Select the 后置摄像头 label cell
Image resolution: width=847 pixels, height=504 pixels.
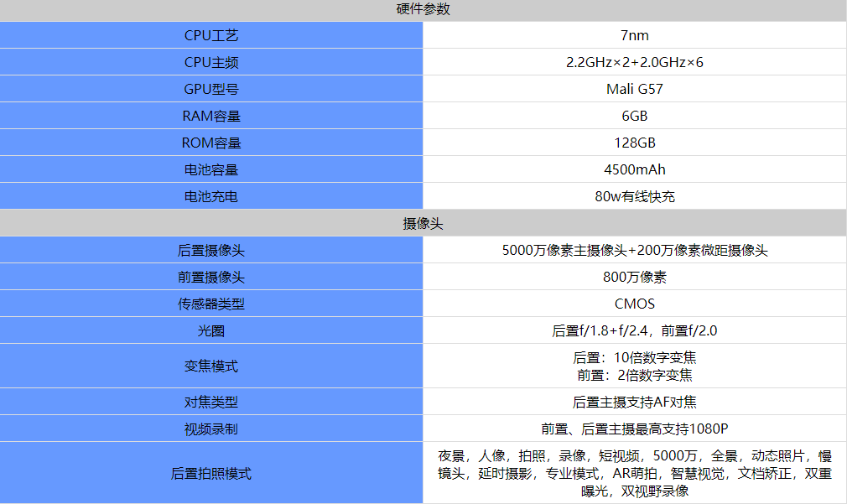(211, 250)
